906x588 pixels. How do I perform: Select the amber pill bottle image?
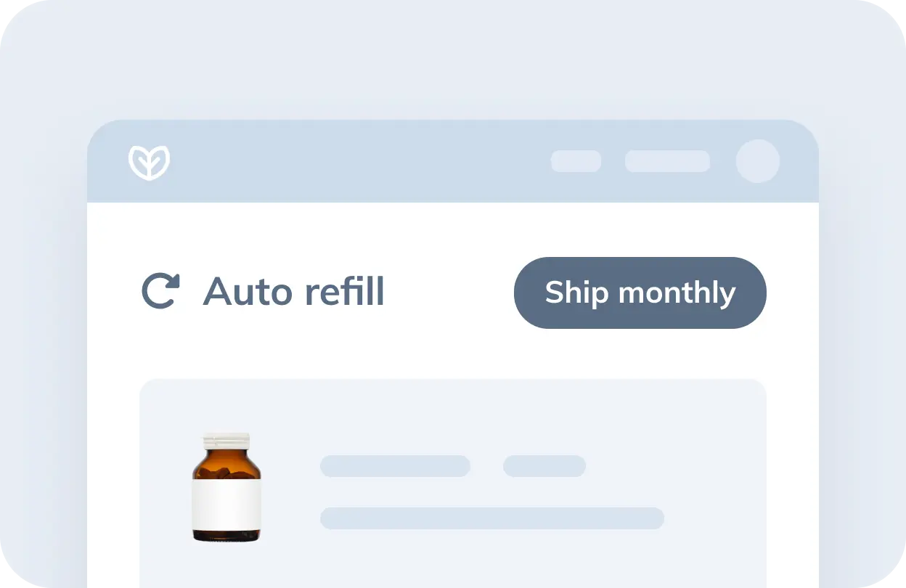[x=226, y=488]
